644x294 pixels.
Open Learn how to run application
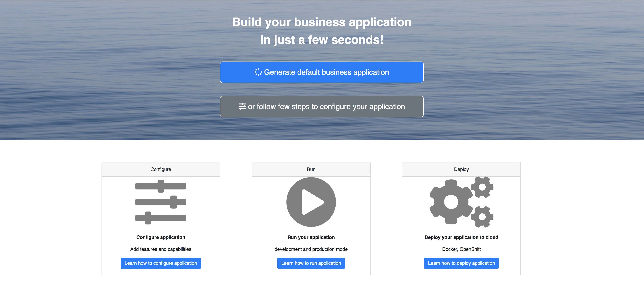coord(311,263)
